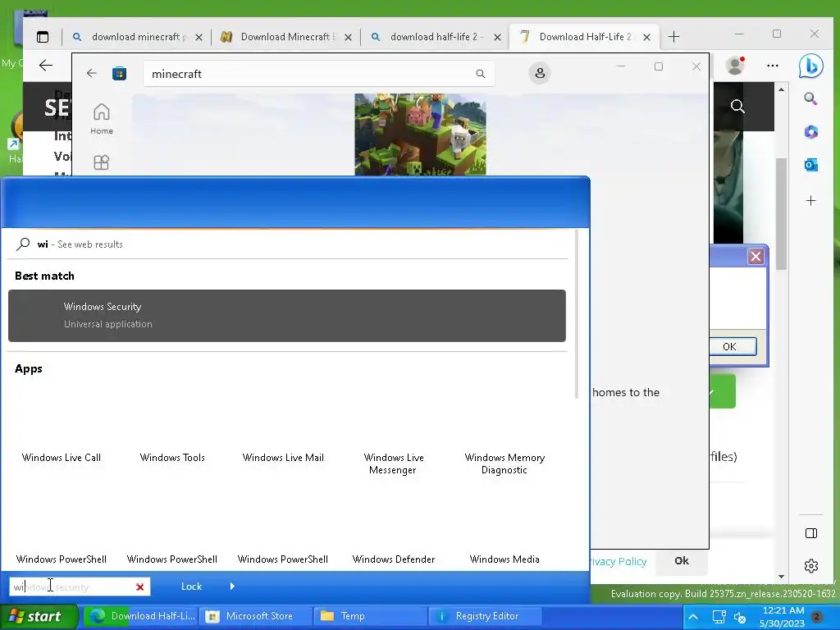Click the Start button
840x630 pixels.
[38, 617]
